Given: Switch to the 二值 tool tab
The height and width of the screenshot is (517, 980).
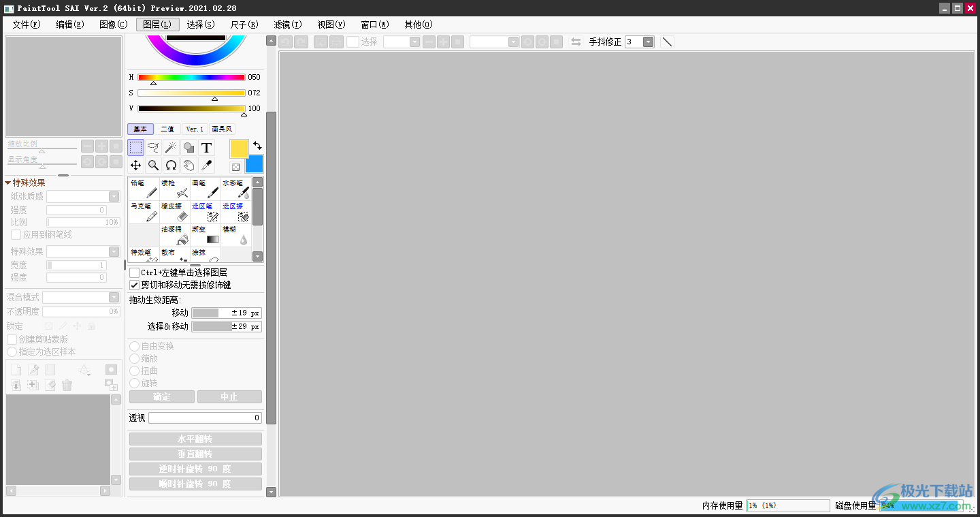Looking at the screenshot, I should pos(167,129).
